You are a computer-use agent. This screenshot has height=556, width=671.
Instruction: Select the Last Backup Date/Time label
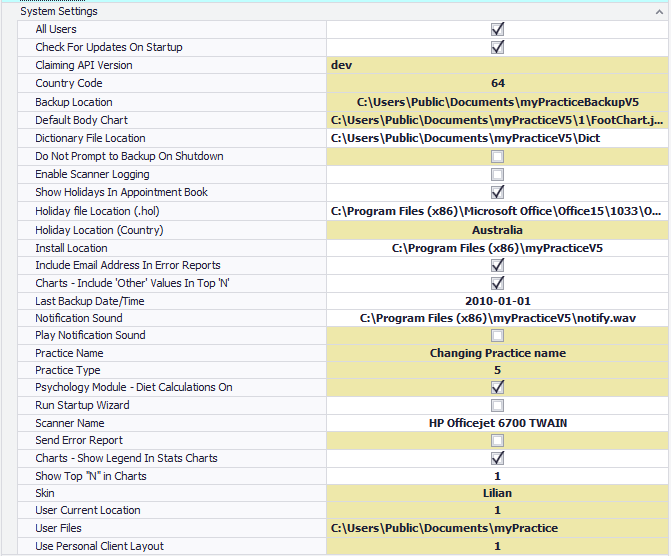[x=89, y=301]
